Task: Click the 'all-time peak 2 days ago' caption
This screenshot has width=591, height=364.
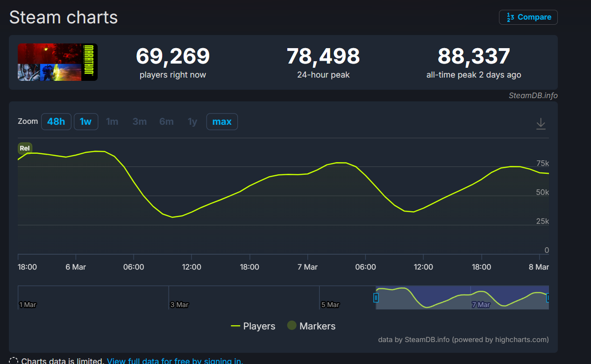Action: [x=474, y=75]
